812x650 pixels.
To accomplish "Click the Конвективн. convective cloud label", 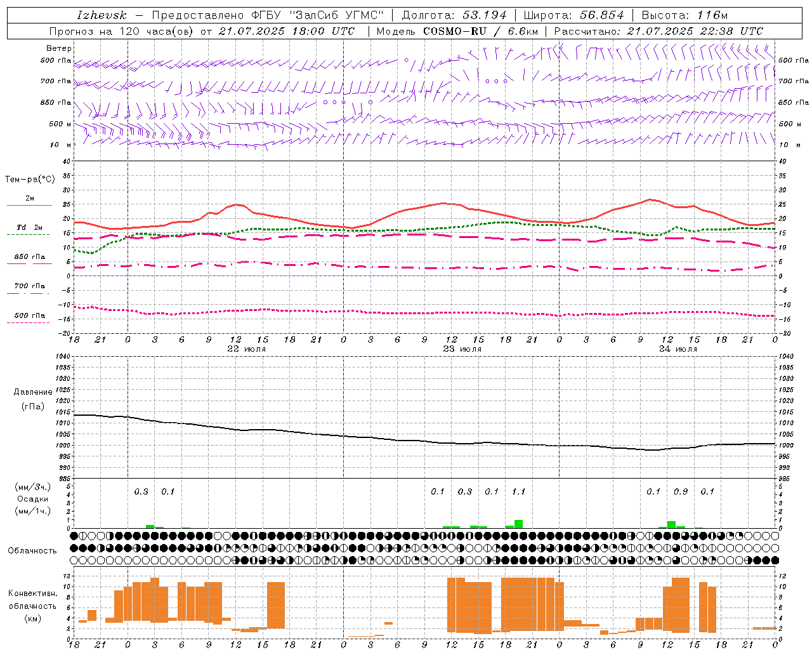I will point(32,594).
